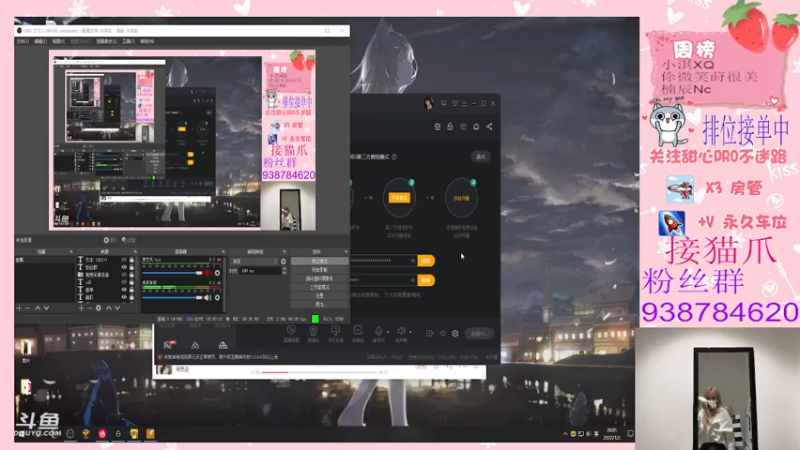Move source up in sources list
This screenshot has width=800, height=450.
pyautogui.click(x=108, y=308)
